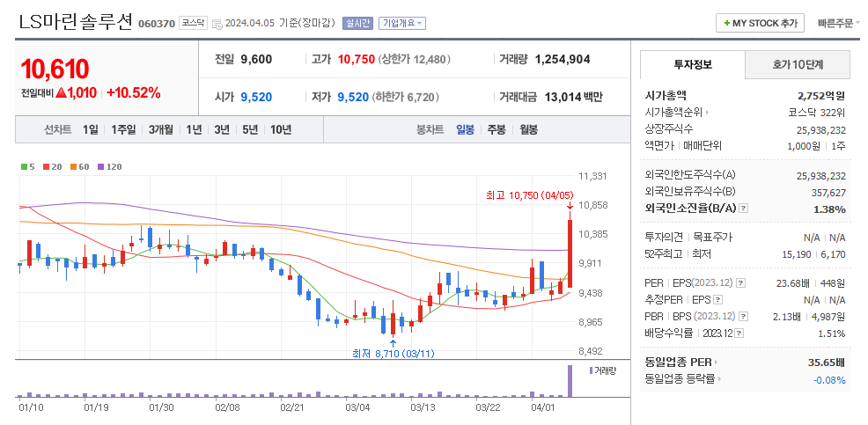The height and width of the screenshot is (425, 868).
Task: Select the 3개월 line chart period
Action: tap(160, 130)
